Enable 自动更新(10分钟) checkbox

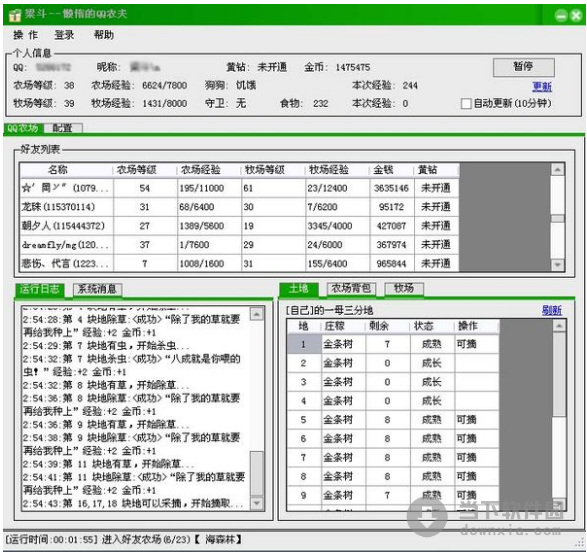(x=466, y=103)
